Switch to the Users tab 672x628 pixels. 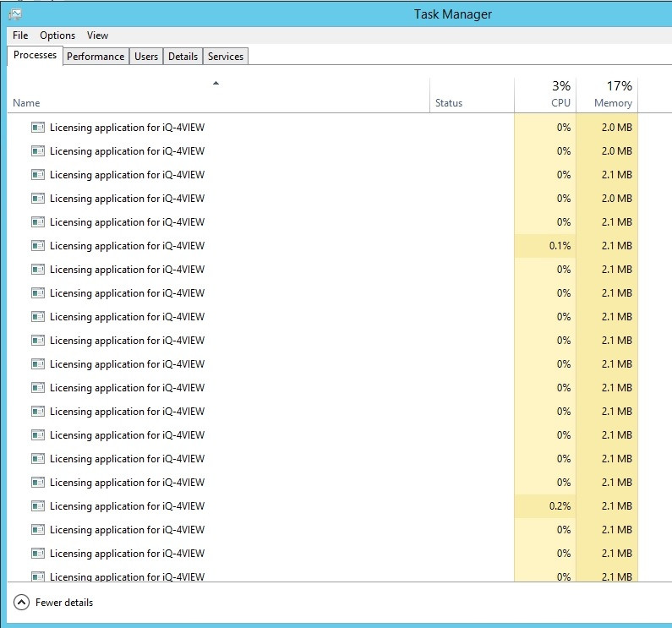click(x=146, y=57)
